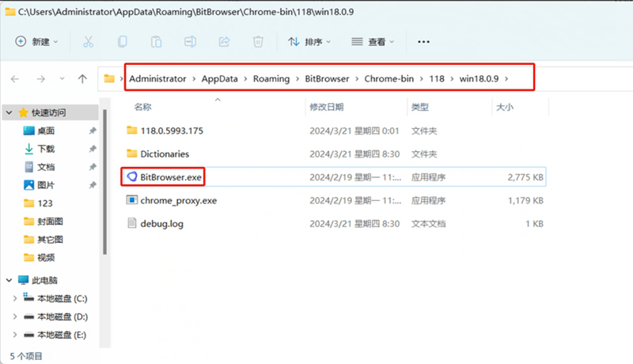This screenshot has width=633, height=364.
Task: Open the 123 folder in sidebar
Action: pyautogui.click(x=45, y=203)
